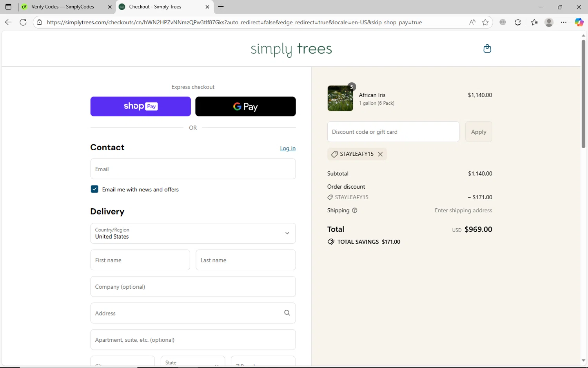Pay with Shop Pay button
The image size is (588, 368).
coord(140,106)
